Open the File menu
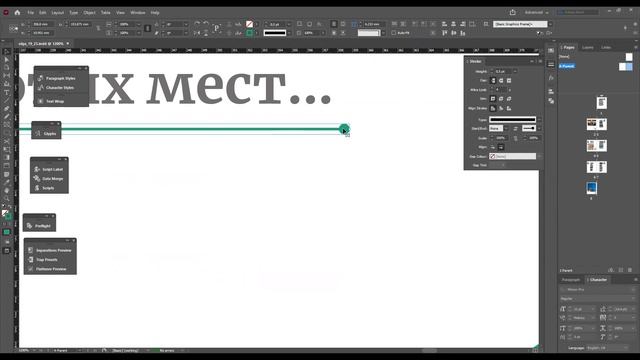This screenshot has height=360, width=640. coord(31,13)
